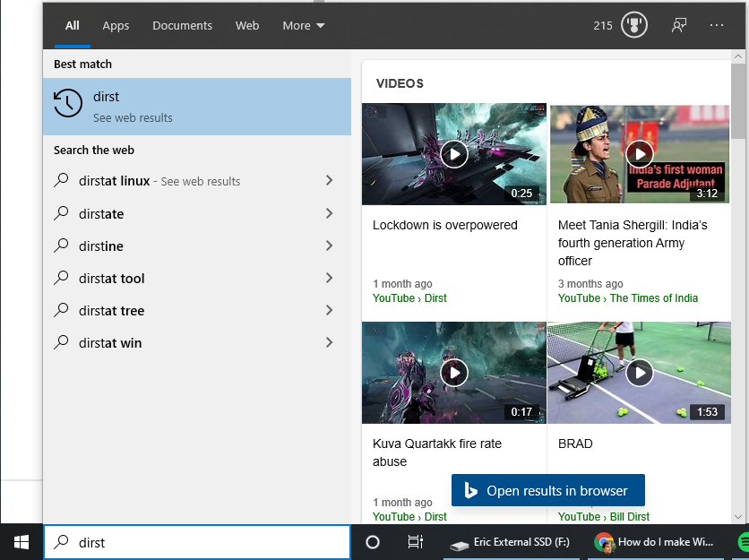Click the Chrome icon in the taskbar
This screenshot has width=749, height=560.
pos(604,542)
